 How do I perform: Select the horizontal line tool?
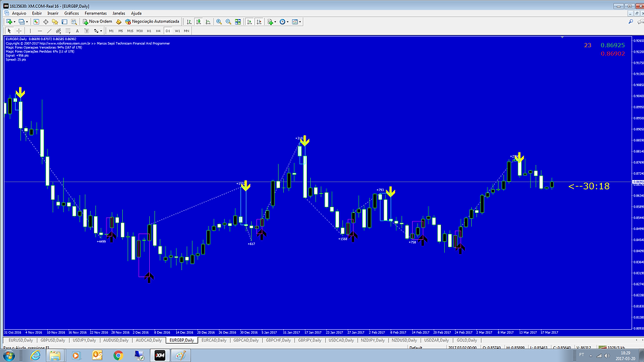point(40,31)
